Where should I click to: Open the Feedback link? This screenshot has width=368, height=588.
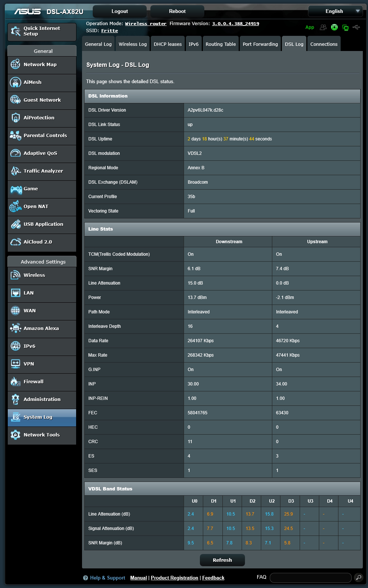pos(213,578)
